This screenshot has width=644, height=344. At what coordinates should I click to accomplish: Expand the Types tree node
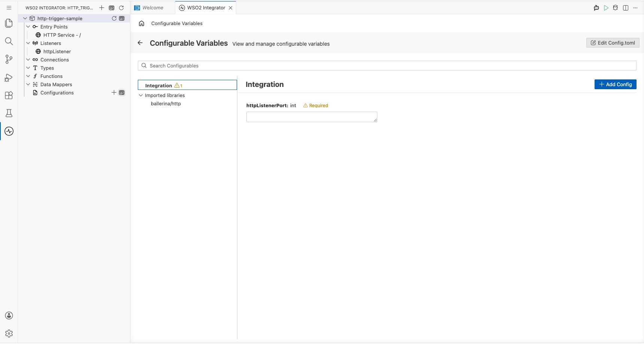click(x=28, y=68)
